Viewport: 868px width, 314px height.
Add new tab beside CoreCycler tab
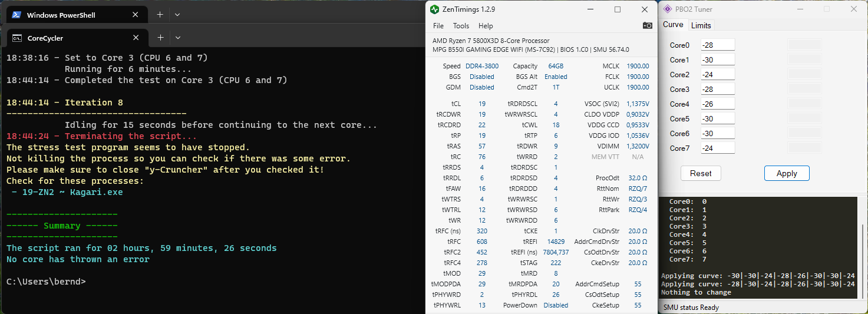tap(160, 38)
